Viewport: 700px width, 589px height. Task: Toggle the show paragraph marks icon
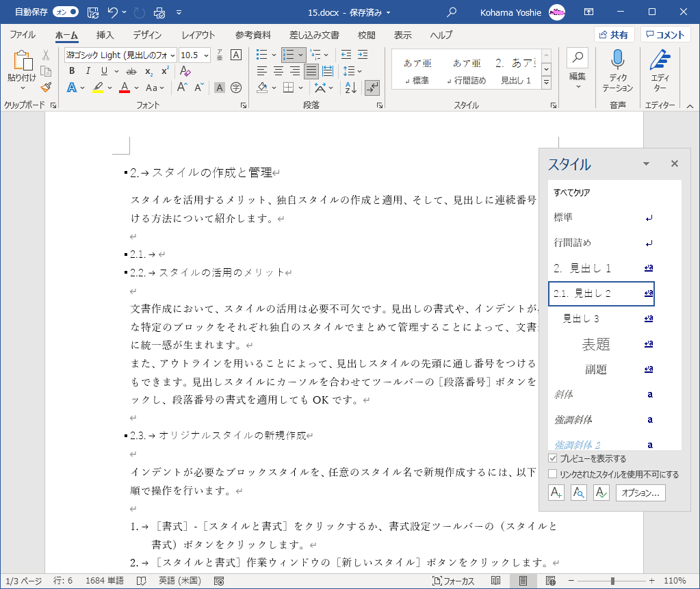pyautogui.click(x=372, y=87)
